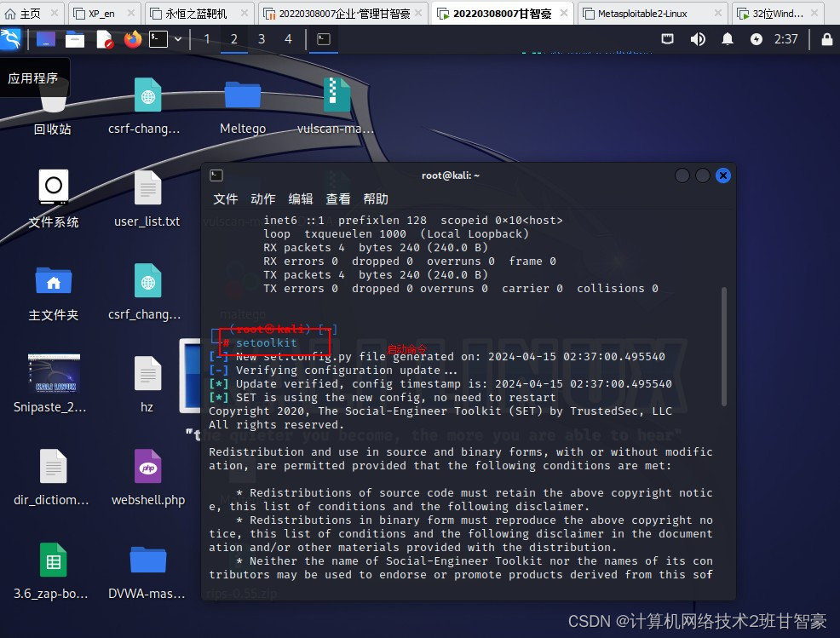
Task: Open the power manager tray icon
Action: pyautogui.click(x=756, y=39)
